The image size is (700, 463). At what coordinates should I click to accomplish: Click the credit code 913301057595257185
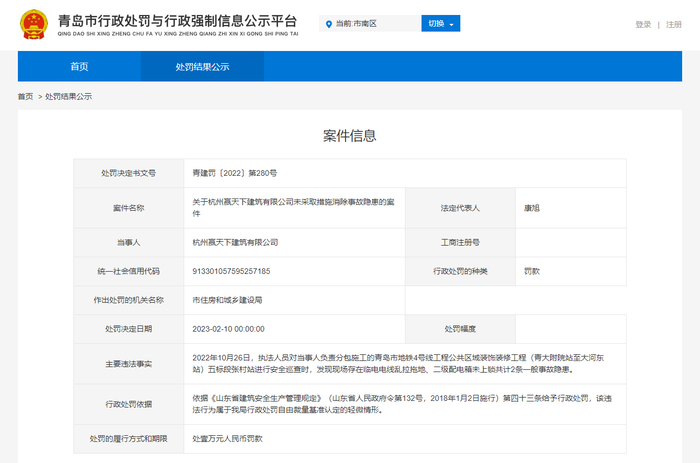point(231,271)
